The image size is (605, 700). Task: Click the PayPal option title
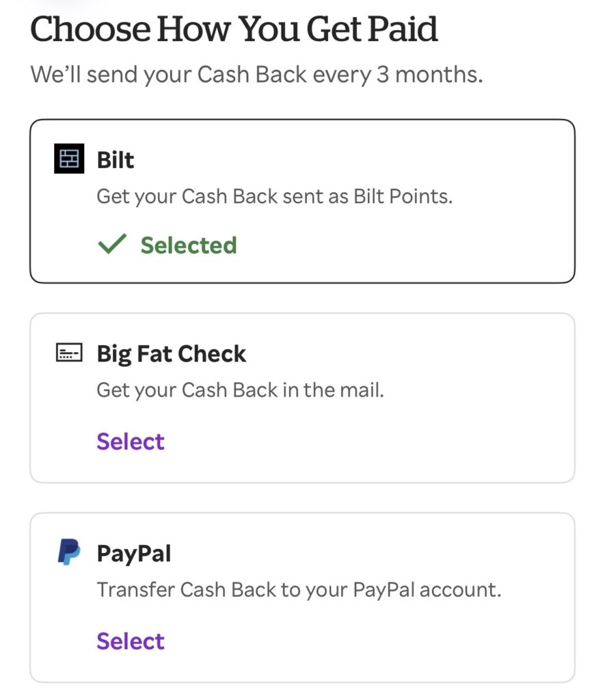(x=134, y=553)
